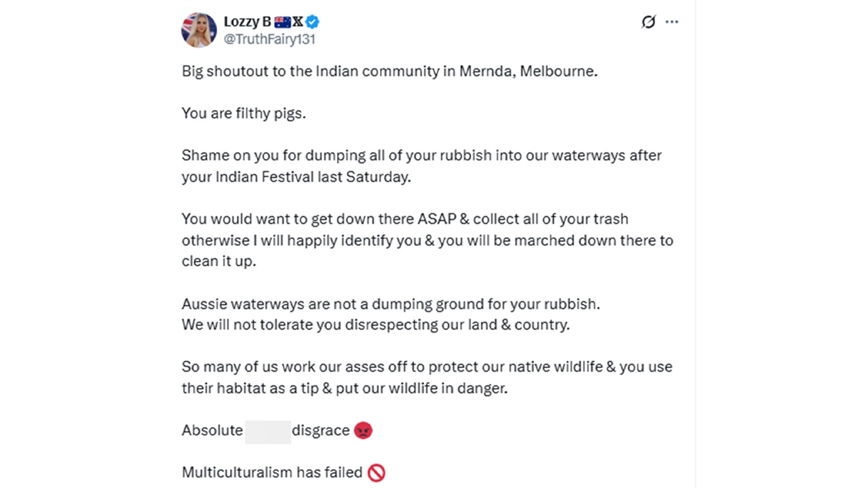Click the paragraph starting 'You would want'
The width and height of the screenshot is (868, 488).
point(427,240)
